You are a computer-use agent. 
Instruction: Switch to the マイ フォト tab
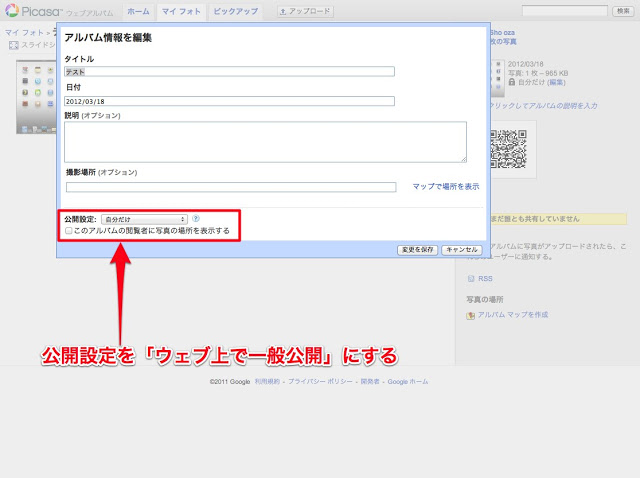(x=181, y=11)
